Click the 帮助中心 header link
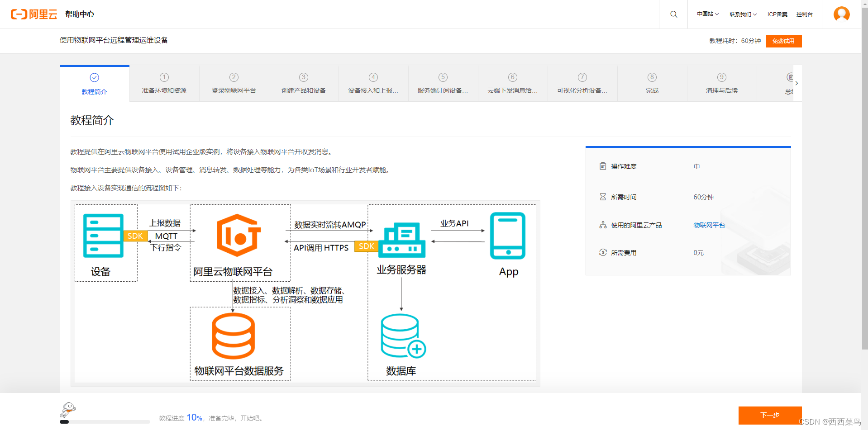 click(x=80, y=14)
